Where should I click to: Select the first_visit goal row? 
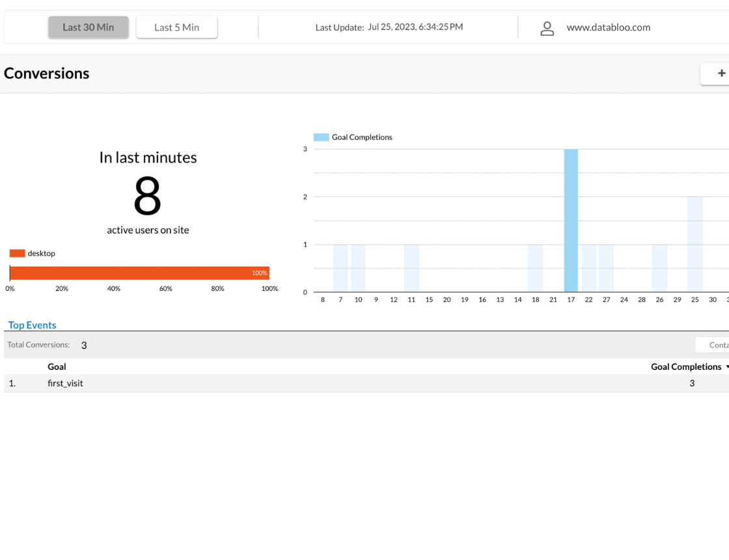(x=65, y=384)
